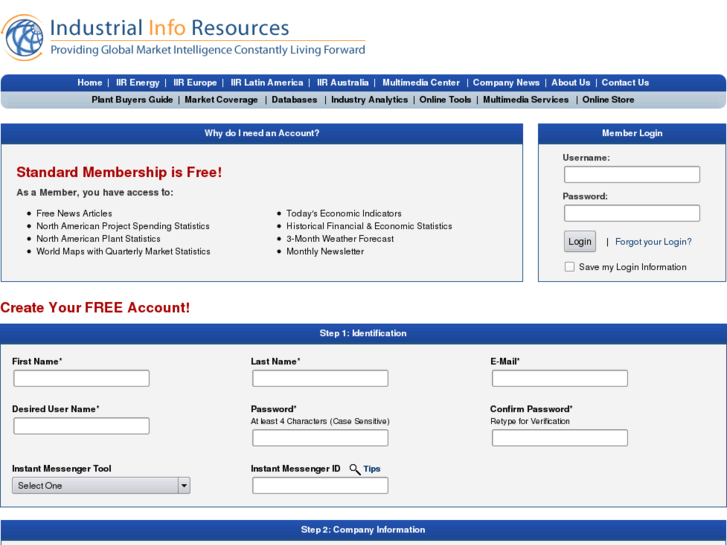The width and height of the screenshot is (727, 545).
Task: Click 'Monthly Newsletter' list item
Action: [x=325, y=251]
